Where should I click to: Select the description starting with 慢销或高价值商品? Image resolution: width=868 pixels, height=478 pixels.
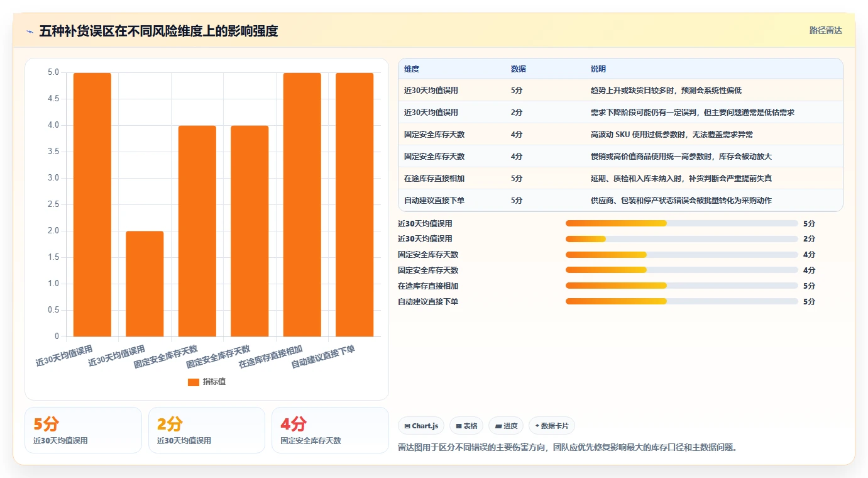[681, 157]
